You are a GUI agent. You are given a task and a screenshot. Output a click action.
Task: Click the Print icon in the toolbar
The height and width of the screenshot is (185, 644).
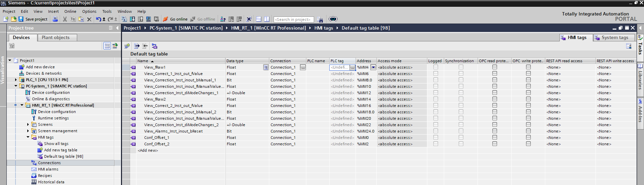[x=55, y=19]
